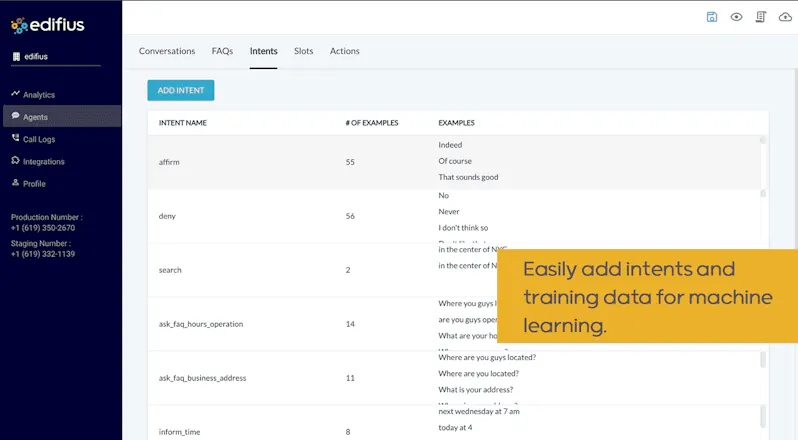The height and width of the screenshot is (440, 798).
Task: Switch to the FAQs tab
Action: 222,51
